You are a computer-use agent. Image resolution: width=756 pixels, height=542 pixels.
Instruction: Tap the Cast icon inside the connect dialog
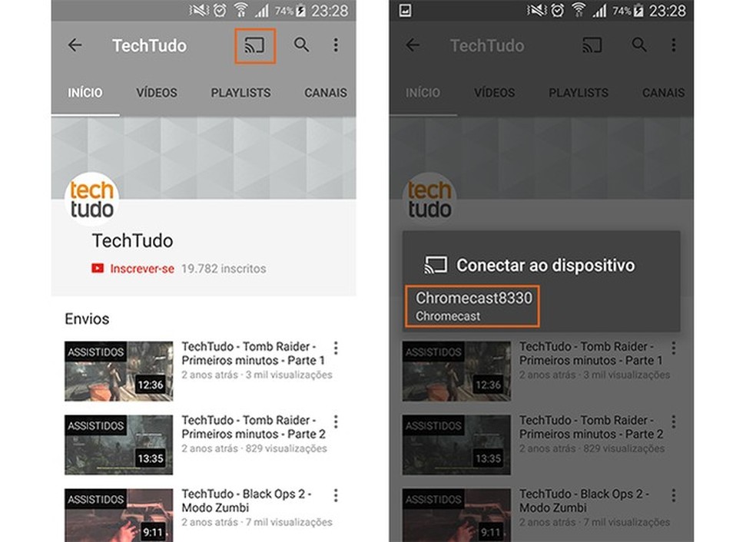tap(435, 265)
